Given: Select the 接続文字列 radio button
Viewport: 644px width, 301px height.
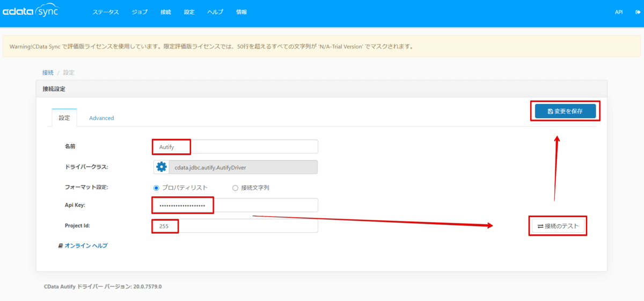Looking at the screenshot, I should [235, 188].
